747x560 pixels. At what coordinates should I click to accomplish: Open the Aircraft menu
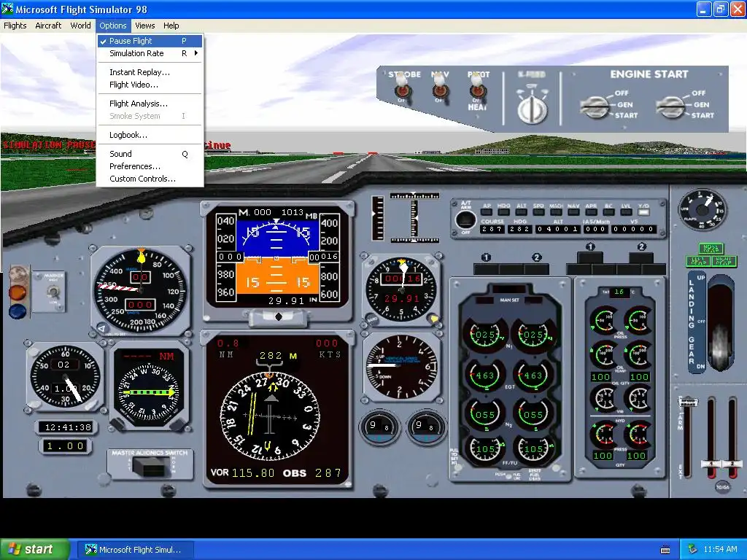tap(48, 26)
